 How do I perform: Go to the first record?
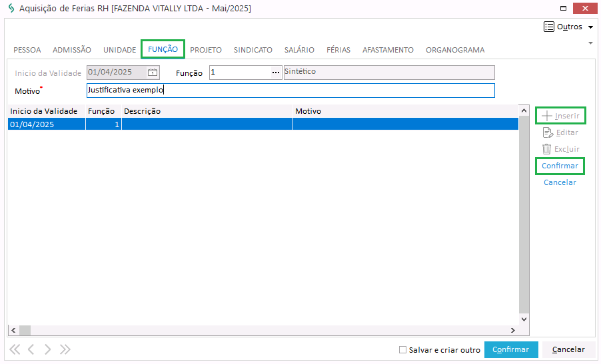[15, 349]
